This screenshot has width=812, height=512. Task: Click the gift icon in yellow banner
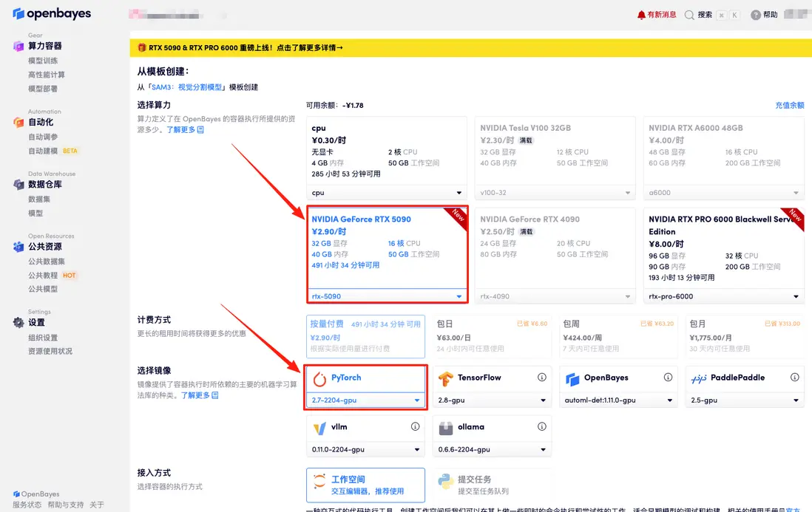point(142,47)
